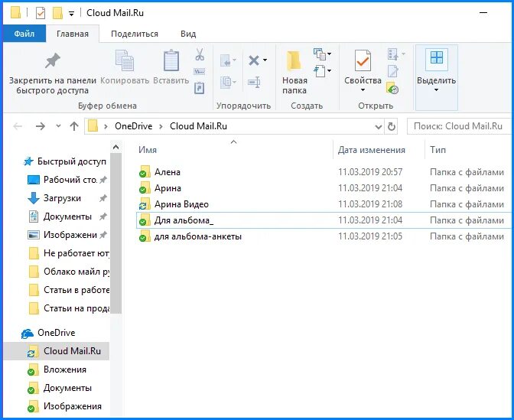Open Облако майл ру folder in navigation

coord(76,272)
